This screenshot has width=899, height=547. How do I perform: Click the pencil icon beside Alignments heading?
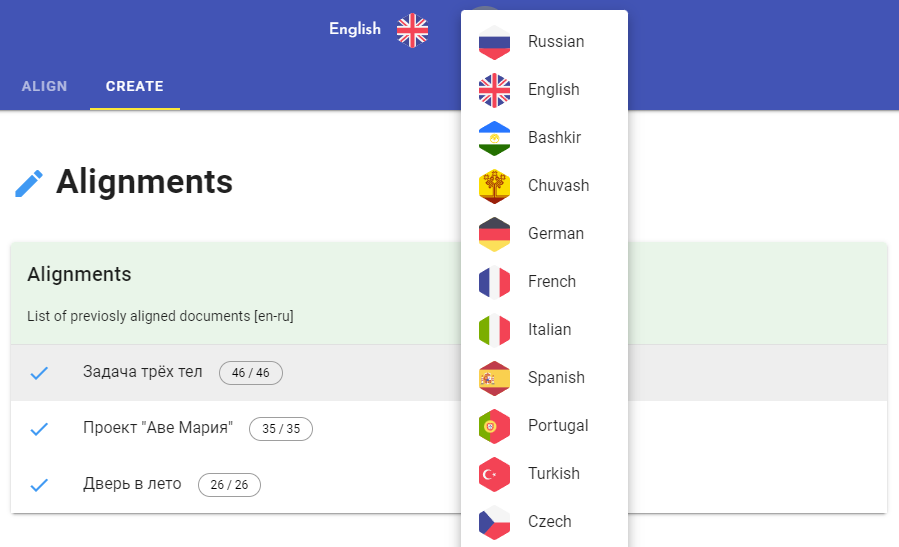pyautogui.click(x=29, y=183)
